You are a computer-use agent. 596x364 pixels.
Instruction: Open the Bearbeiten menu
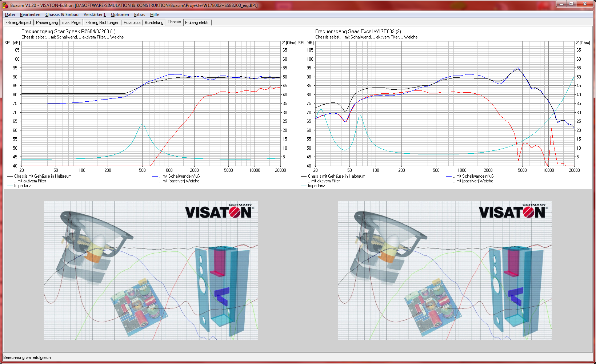pos(30,15)
